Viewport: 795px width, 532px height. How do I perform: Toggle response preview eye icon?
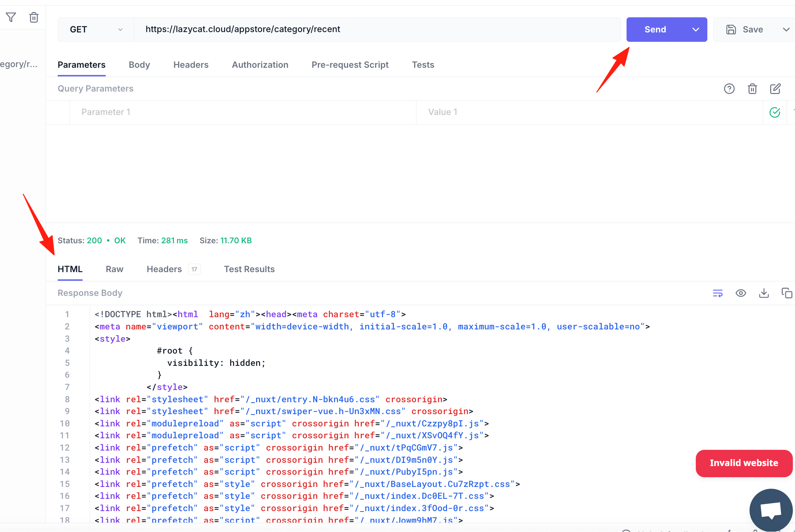pyautogui.click(x=741, y=293)
